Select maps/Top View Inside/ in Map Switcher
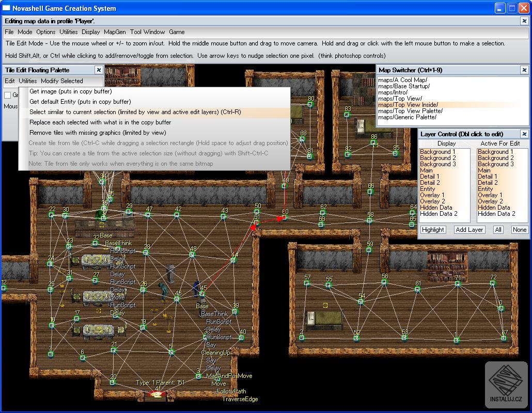This screenshot has width=532, height=413. click(x=452, y=105)
